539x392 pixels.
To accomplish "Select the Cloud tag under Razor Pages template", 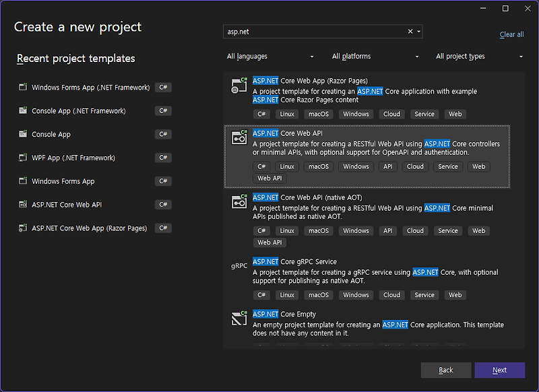I will 391,114.
